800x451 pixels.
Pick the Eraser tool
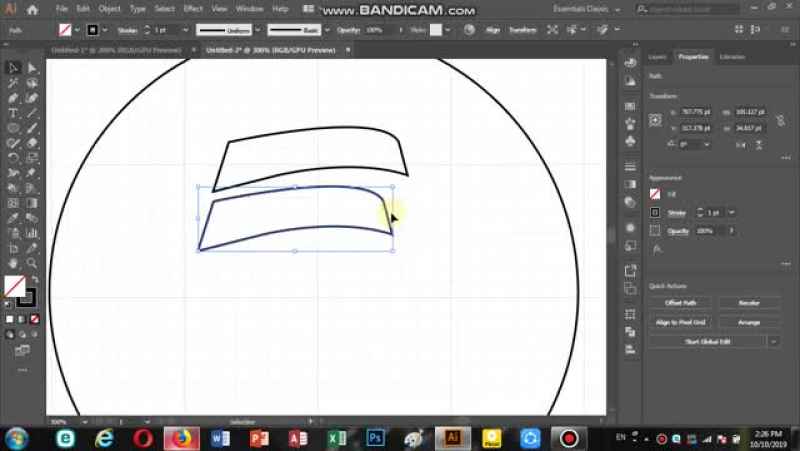click(32, 143)
